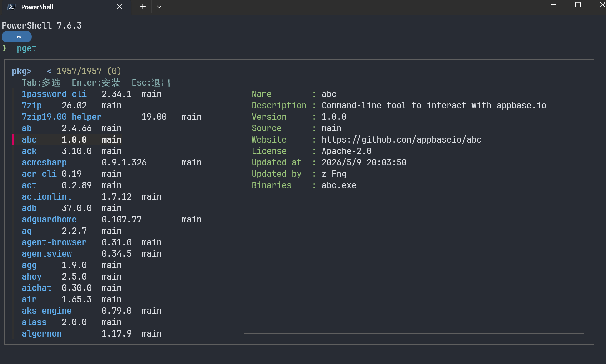Close the PowerShell tab
606x364 pixels.
click(120, 7)
